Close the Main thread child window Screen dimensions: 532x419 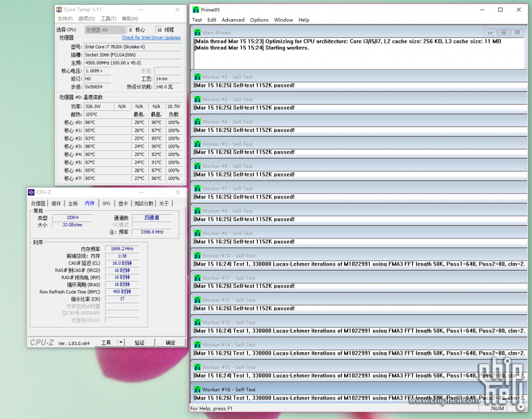tap(517, 33)
